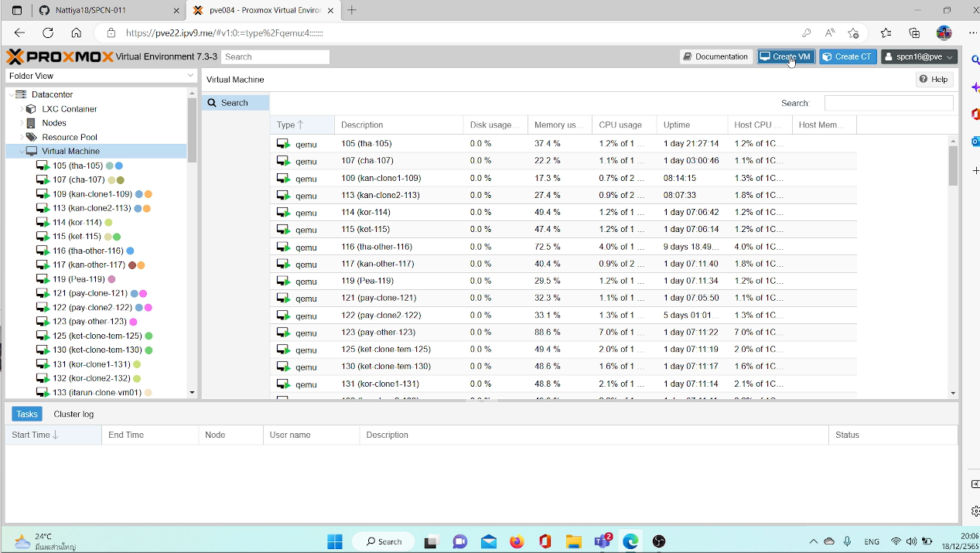980x553 pixels.
Task: Click the top header Search field
Action: coord(275,56)
